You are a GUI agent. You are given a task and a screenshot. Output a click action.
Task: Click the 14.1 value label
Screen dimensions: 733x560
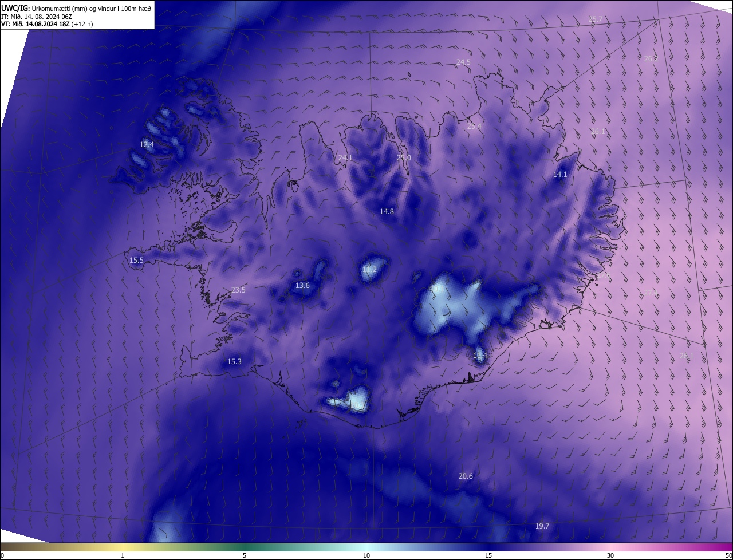[x=560, y=174]
